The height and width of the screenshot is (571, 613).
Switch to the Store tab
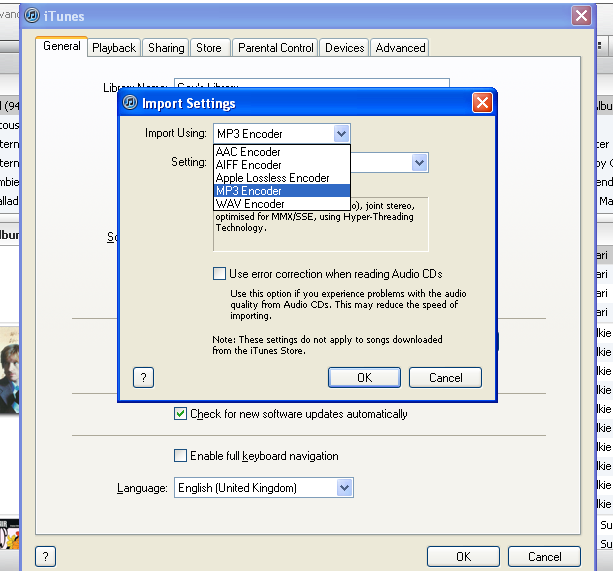(x=210, y=48)
